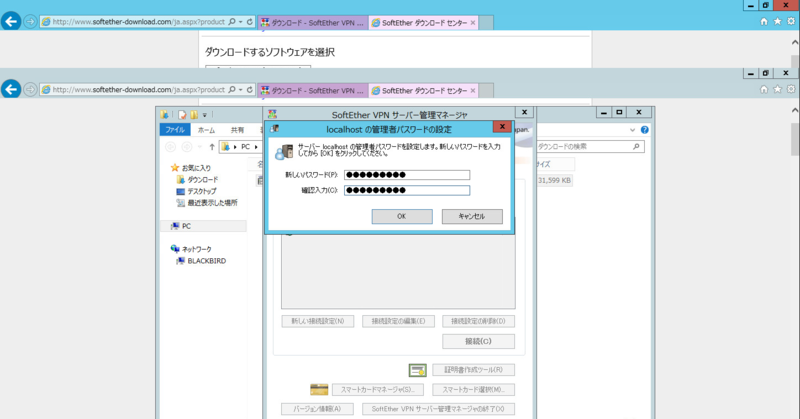Click スマートカード選択(M) button
Screen dimensions: 800x419
[473, 390]
